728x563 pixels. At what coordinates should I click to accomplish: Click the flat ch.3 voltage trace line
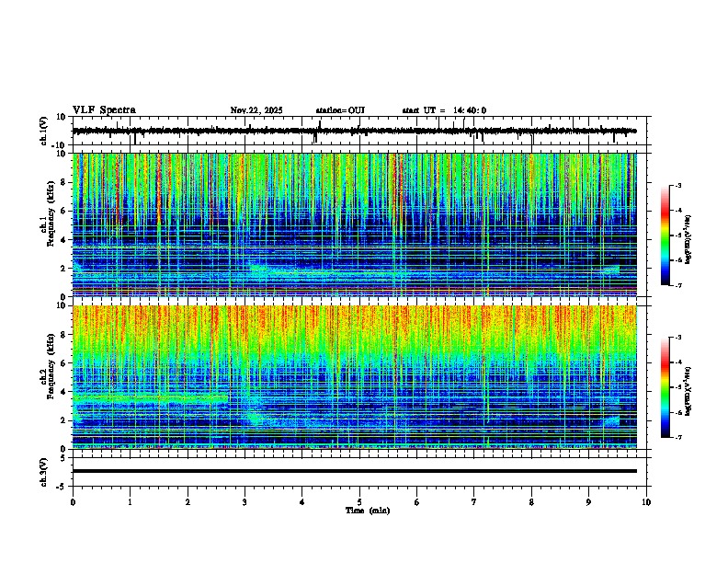click(354, 471)
